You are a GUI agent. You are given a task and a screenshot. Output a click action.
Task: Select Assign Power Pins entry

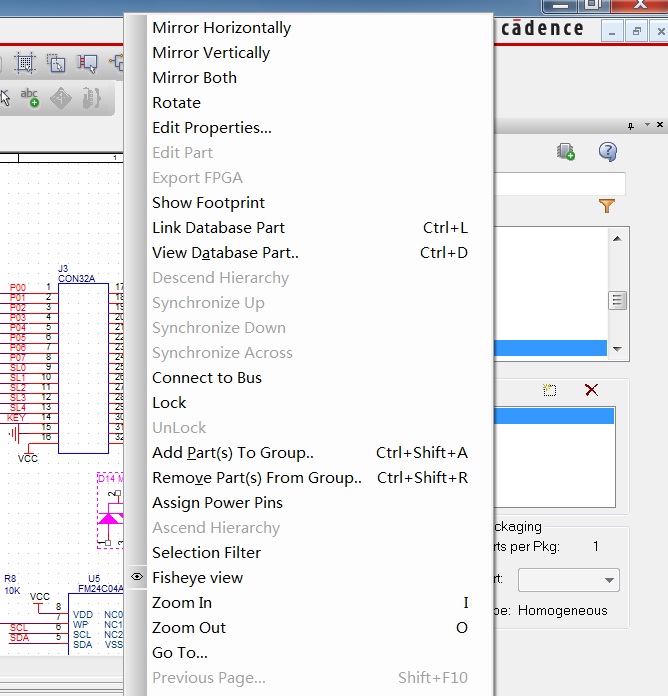(217, 502)
